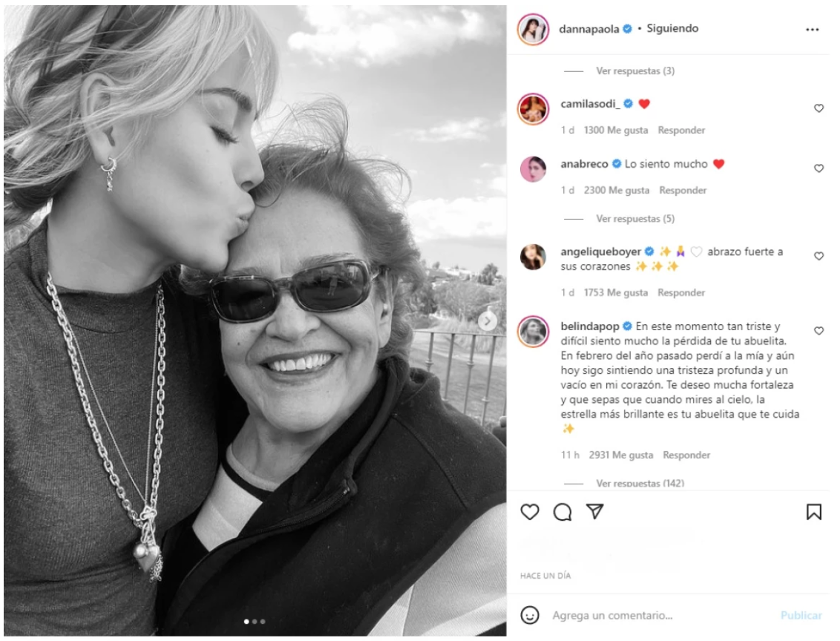
Task: Open belindapop's username link
Action: click(x=591, y=326)
